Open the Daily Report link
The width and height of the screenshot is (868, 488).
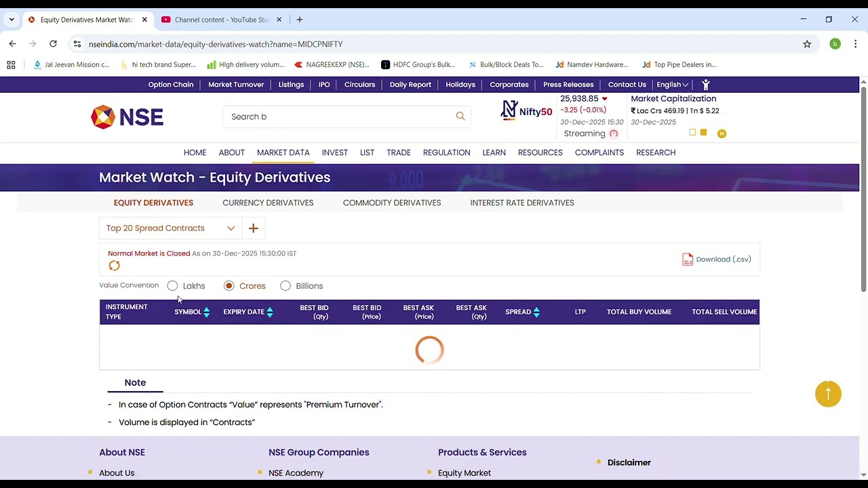pyautogui.click(x=410, y=85)
